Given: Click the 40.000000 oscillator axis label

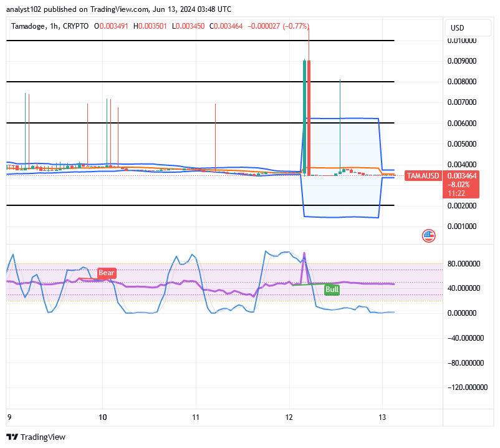Looking at the screenshot, I should click(x=464, y=288).
